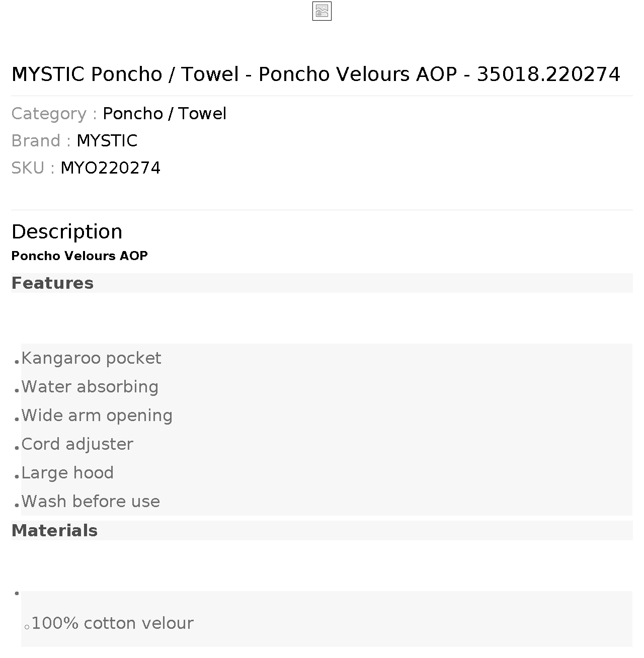The height and width of the screenshot is (658, 644).
Task: Click the Brand label text
Action: pyautogui.click(x=41, y=141)
